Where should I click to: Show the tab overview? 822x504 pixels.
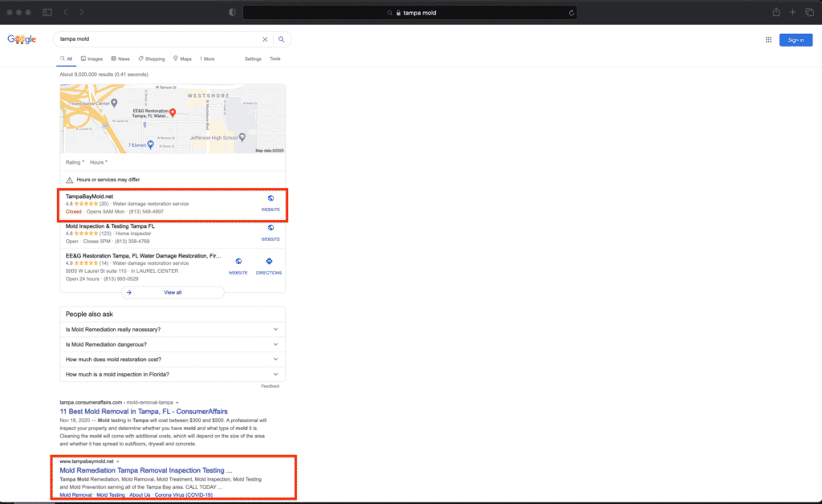[x=809, y=12]
